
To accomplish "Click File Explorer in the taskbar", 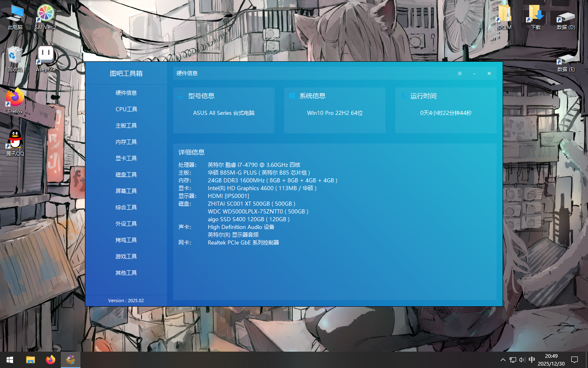I will click(x=31, y=360).
